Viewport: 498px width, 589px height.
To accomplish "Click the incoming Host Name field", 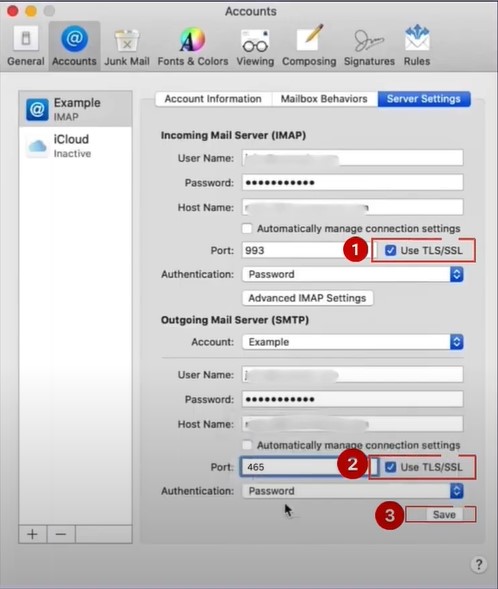I will tap(353, 207).
